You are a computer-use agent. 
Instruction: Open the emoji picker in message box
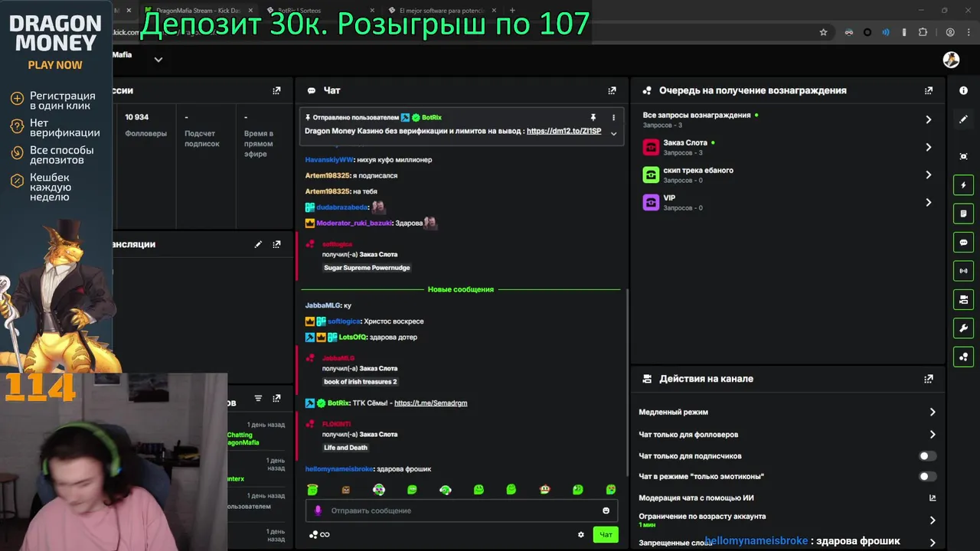[x=606, y=510]
